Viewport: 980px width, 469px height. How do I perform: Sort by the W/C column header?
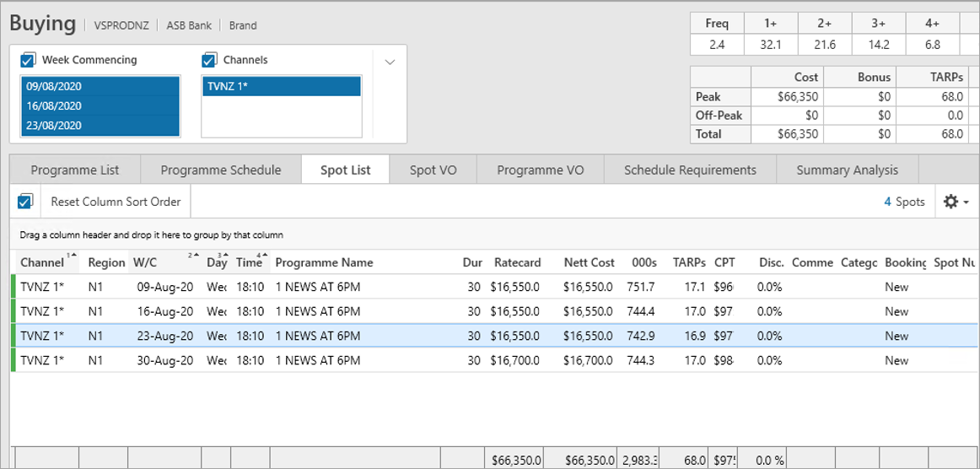pyautogui.click(x=165, y=262)
